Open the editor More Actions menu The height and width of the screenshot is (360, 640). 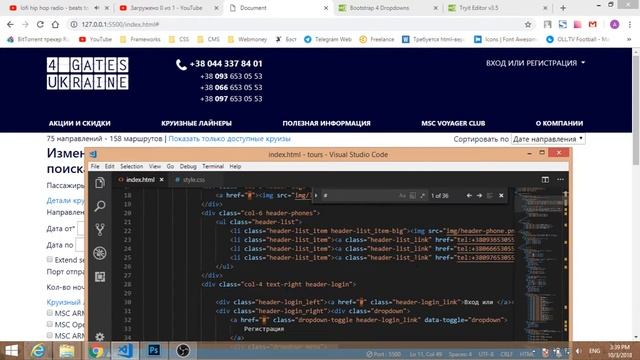click(x=560, y=180)
